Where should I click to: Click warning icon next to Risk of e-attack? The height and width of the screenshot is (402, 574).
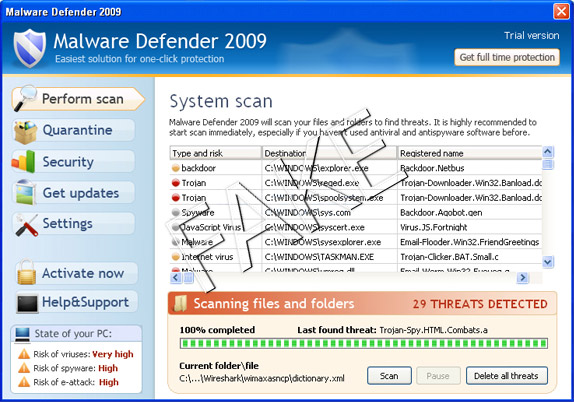click(24, 382)
